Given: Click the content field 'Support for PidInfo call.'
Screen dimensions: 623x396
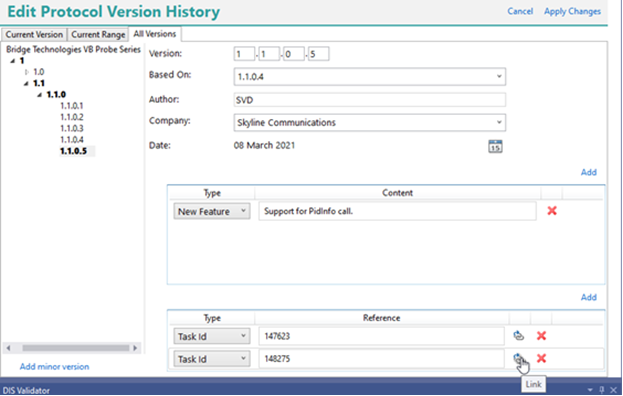Looking at the screenshot, I should pos(397,211).
